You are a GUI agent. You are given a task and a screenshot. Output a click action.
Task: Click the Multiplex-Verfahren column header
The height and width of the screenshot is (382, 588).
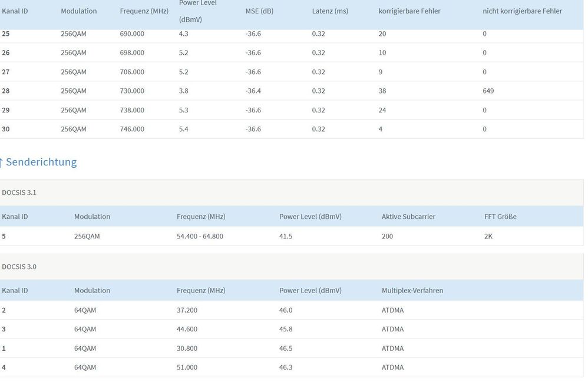(x=412, y=290)
